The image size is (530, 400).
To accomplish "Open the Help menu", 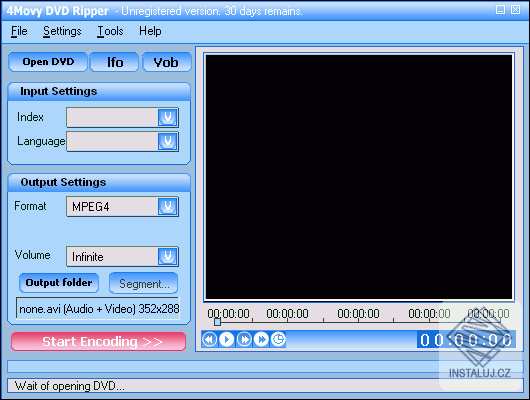I will pos(150,31).
